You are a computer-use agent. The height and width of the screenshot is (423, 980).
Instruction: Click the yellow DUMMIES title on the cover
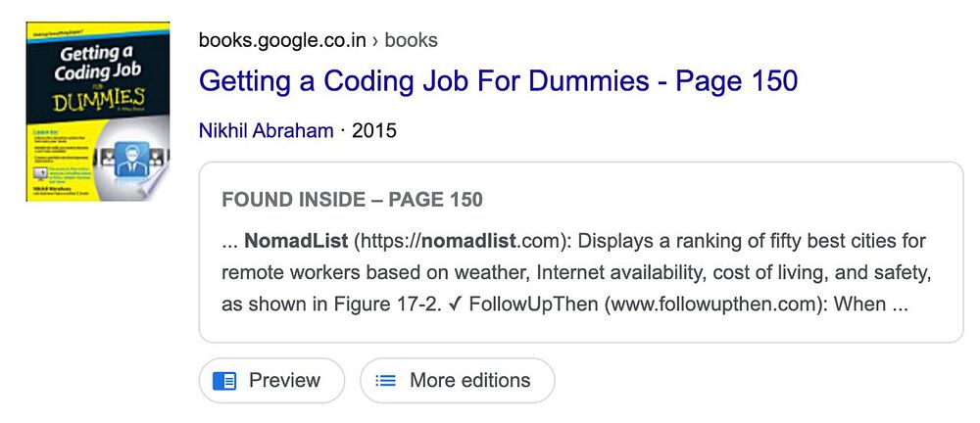[99, 100]
